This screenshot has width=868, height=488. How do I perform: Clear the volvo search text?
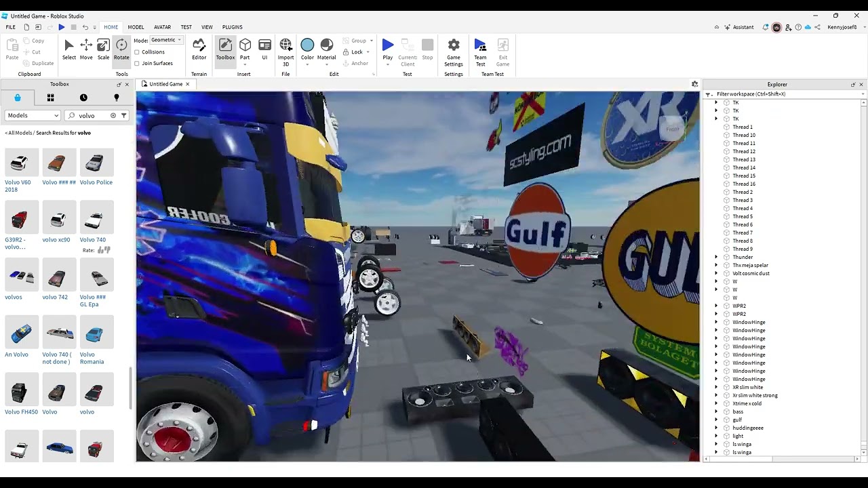tap(113, 116)
